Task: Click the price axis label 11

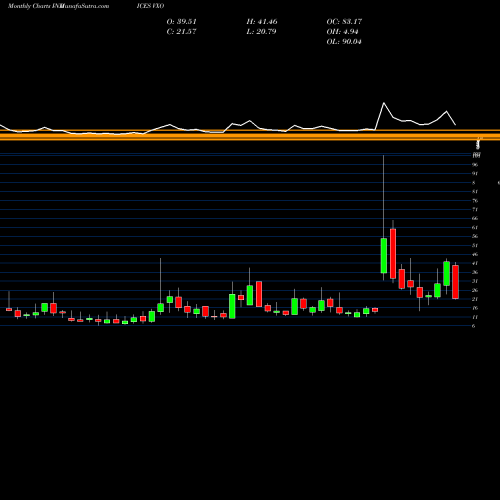Action: coord(475,317)
